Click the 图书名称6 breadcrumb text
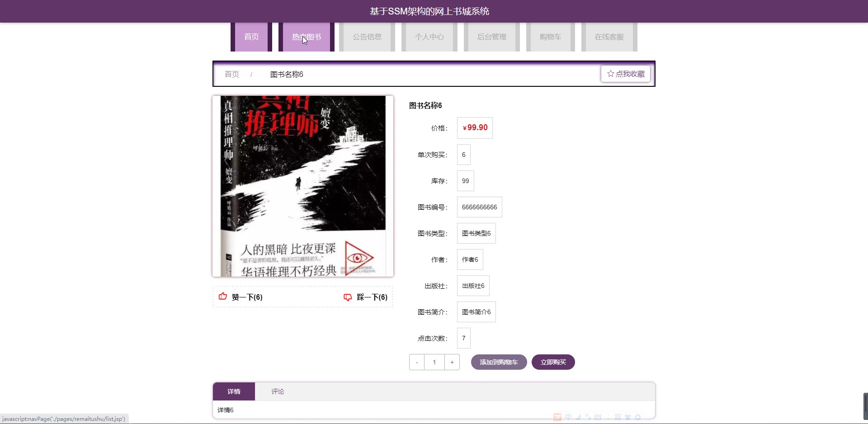868x424 pixels. 287,74
